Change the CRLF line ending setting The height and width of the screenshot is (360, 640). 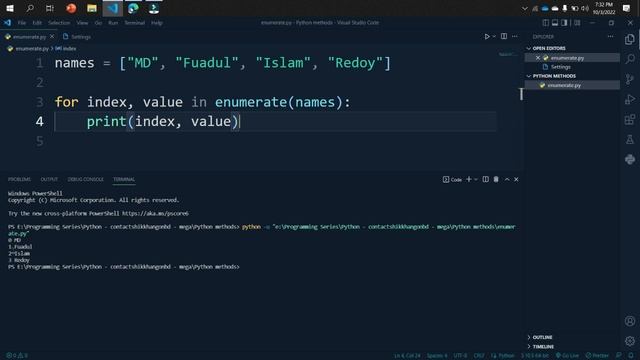tap(479, 356)
